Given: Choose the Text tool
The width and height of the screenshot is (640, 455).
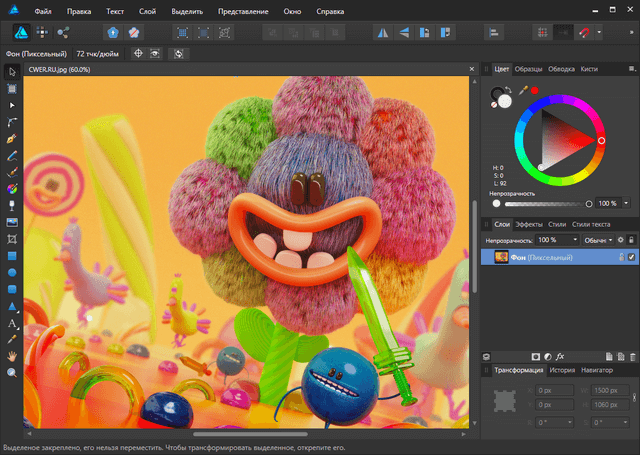Looking at the screenshot, I should coord(12,323).
